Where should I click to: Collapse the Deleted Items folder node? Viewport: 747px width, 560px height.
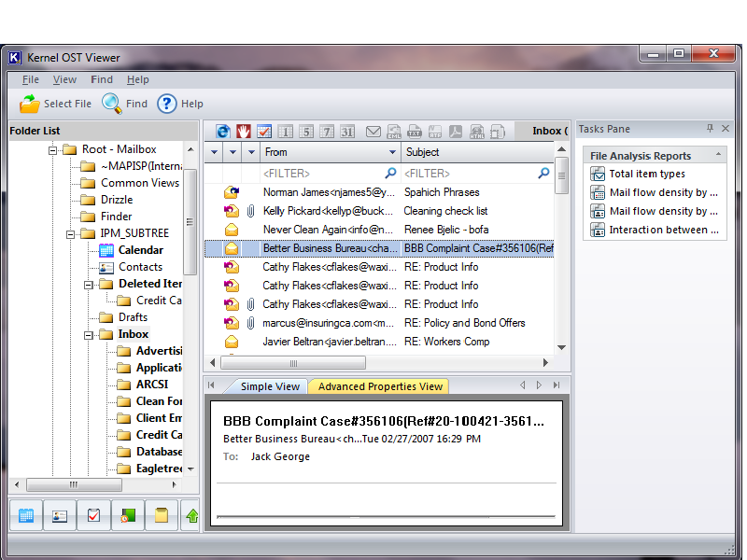coord(88,285)
